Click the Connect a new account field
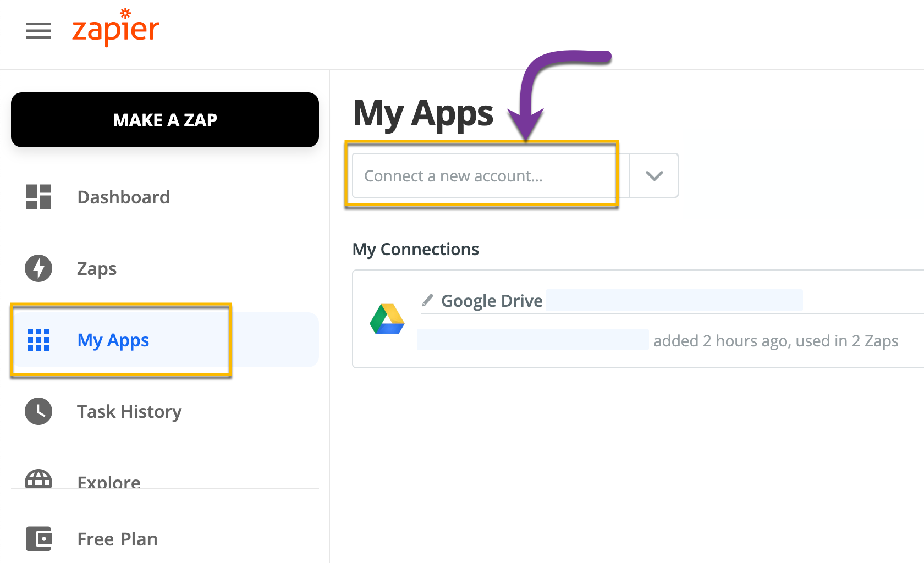 point(484,176)
